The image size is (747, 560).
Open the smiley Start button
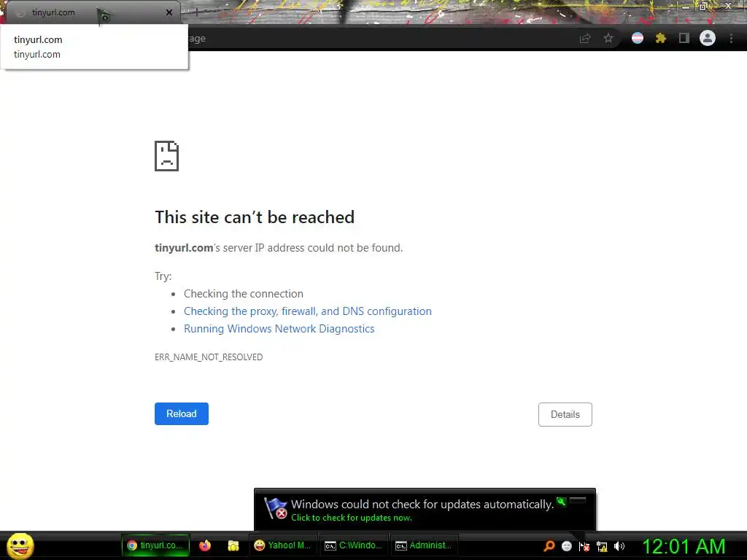(x=20, y=545)
